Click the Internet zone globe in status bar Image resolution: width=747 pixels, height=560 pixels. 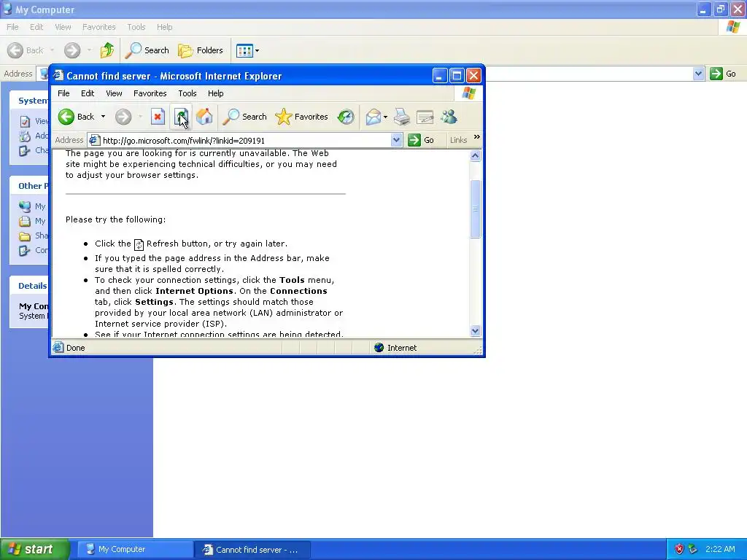click(x=379, y=348)
